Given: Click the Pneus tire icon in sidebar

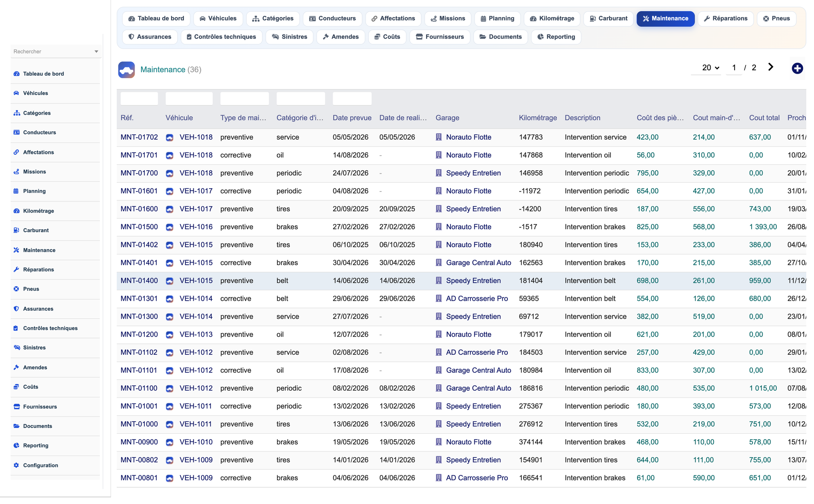Looking at the screenshot, I should tap(16, 289).
